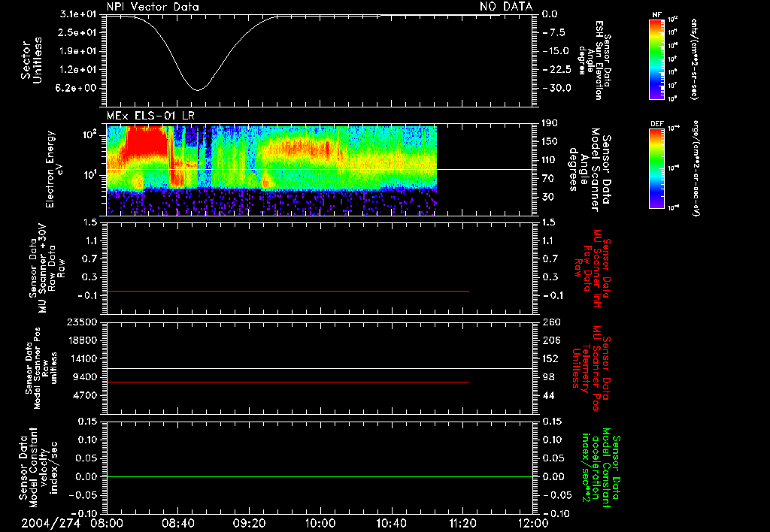Pick the NF color bar scale
Viewport: 770px width, 532px height.
pyautogui.click(x=656, y=59)
